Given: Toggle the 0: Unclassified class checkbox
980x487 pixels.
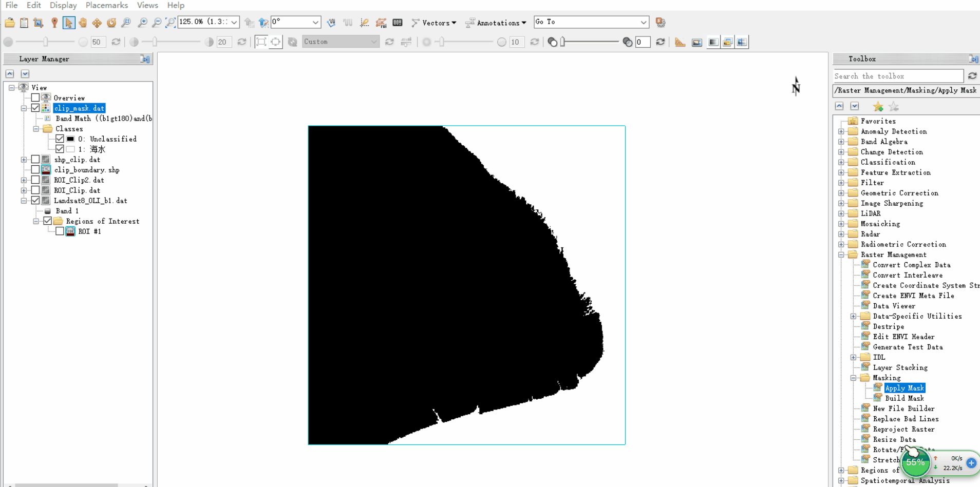Looking at the screenshot, I should tap(60, 139).
